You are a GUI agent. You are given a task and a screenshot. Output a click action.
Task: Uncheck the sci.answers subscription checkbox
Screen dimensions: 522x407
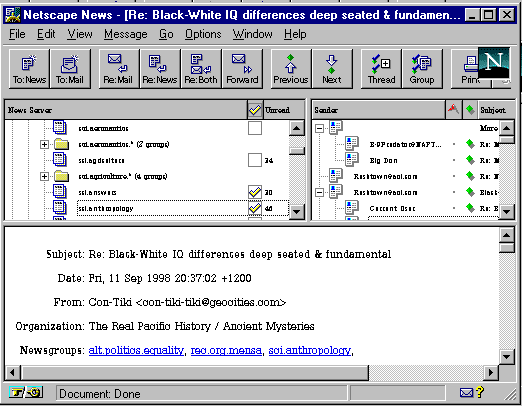click(x=255, y=192)
